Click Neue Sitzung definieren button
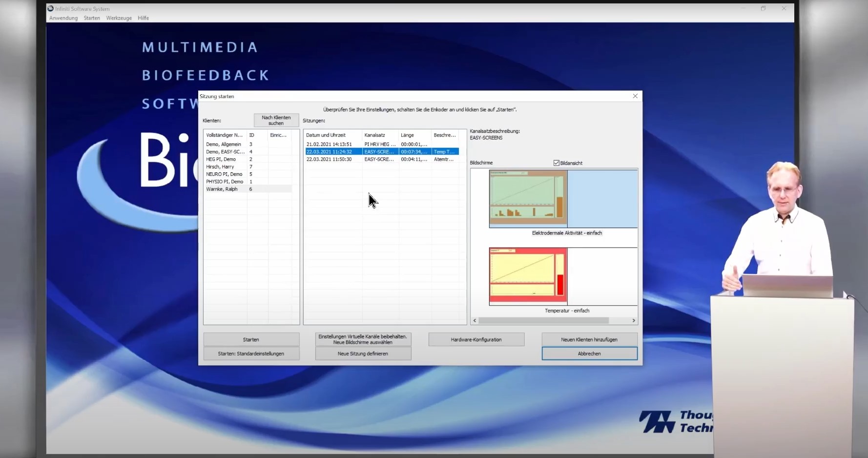Image resolution: width=868 pixels, height=458 pixels. tap(363, 354)
